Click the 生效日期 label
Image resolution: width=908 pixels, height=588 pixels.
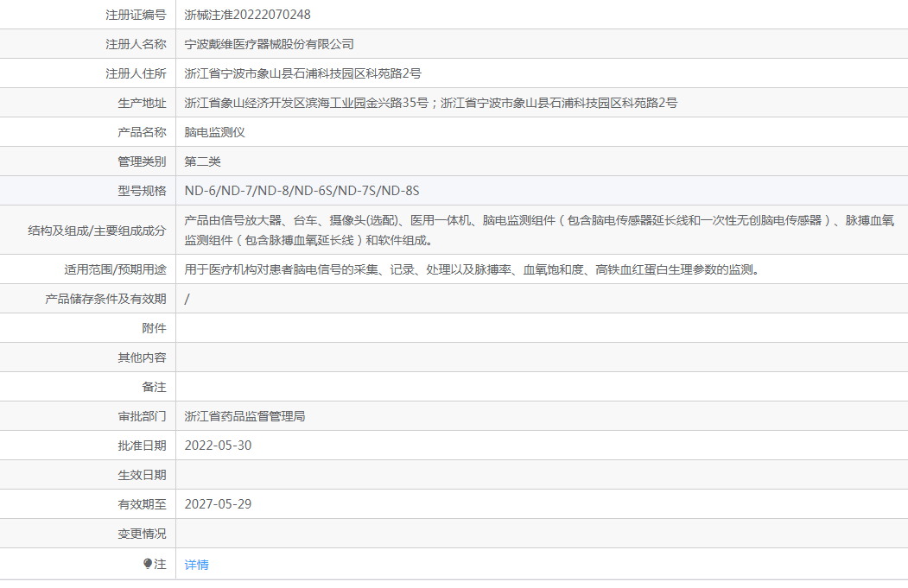(142, 475)
